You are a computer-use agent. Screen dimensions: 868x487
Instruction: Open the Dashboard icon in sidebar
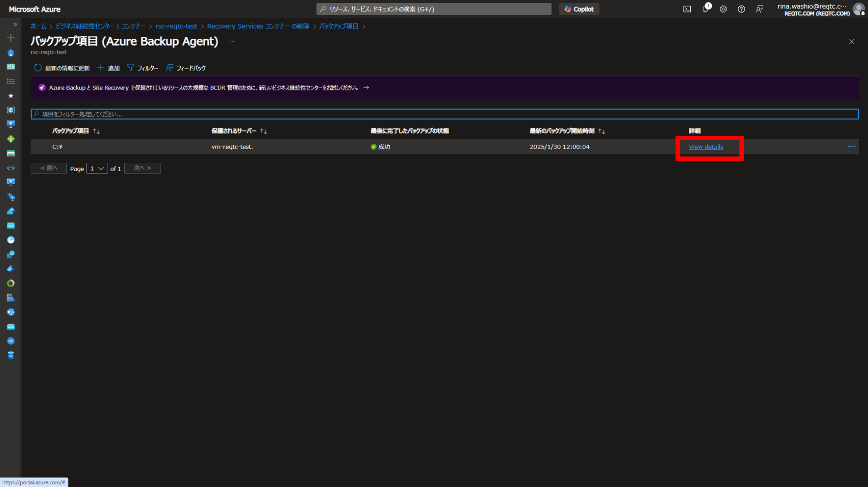coord(11,67)
